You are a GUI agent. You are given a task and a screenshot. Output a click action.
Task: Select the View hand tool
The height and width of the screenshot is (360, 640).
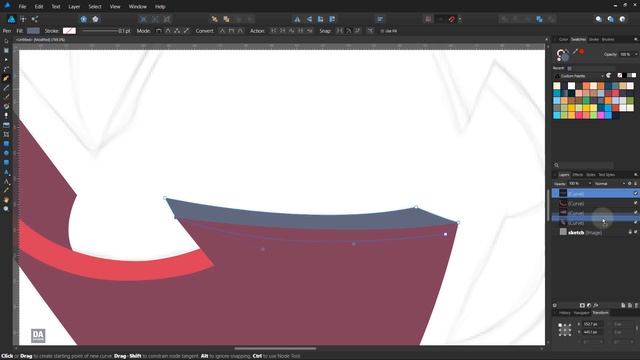pyautogui.click(x=6, y=200)
